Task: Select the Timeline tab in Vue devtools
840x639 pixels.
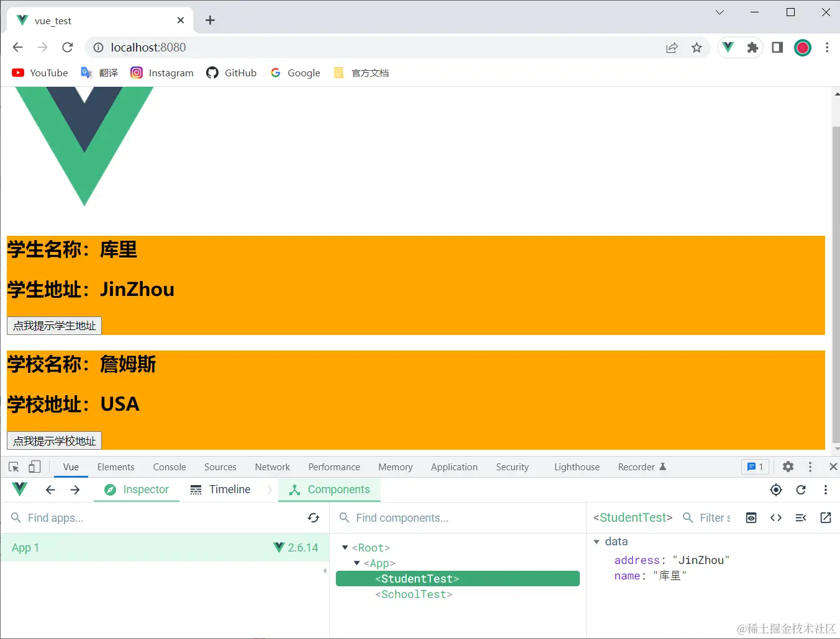Action: tap(220, 489)
